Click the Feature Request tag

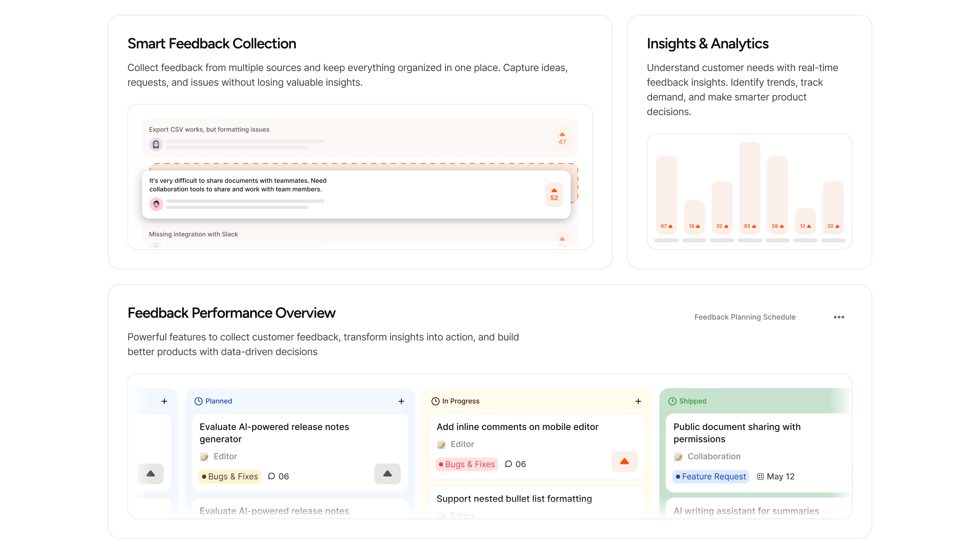[x=710, y=476]
